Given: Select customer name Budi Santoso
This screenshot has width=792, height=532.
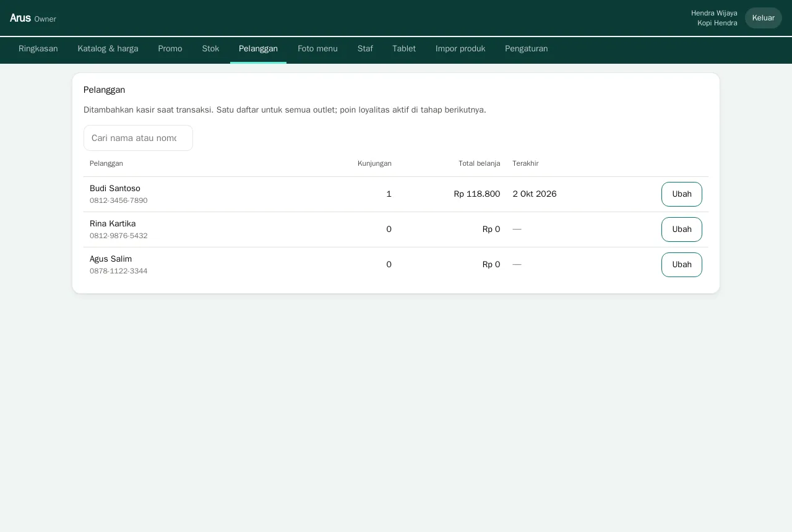Looking at the screenshot, I should (x=115, y=189).
